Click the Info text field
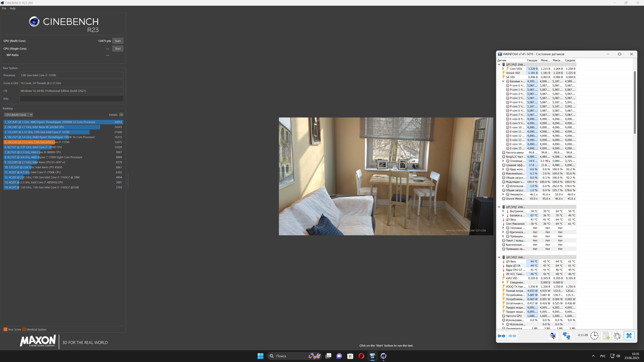Viewport: 644px width, 362px height. coord(71,99)
